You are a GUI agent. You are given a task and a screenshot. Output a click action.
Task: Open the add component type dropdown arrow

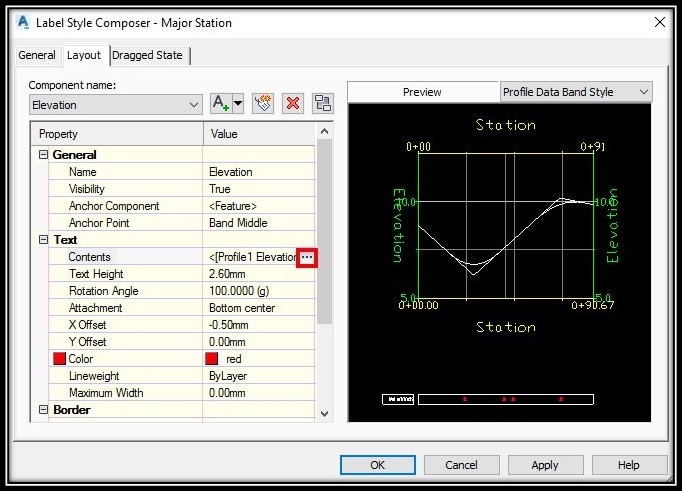pos(238,104)
